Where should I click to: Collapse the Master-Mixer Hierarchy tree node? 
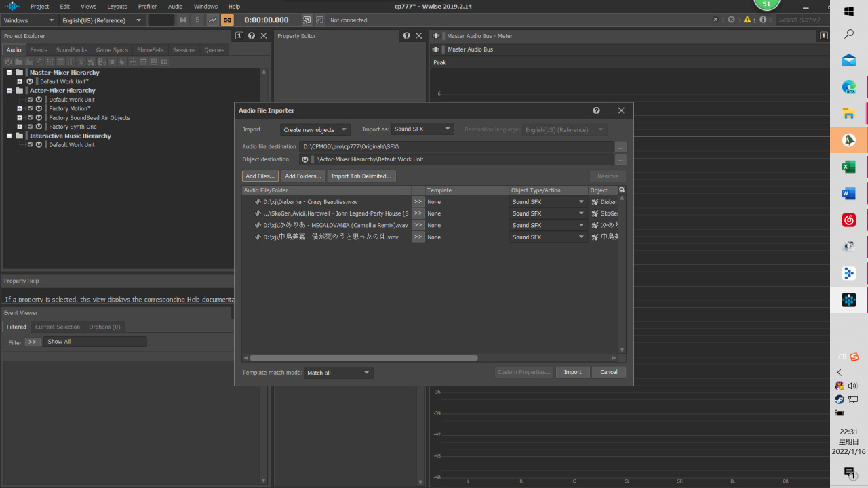point(9,73)
